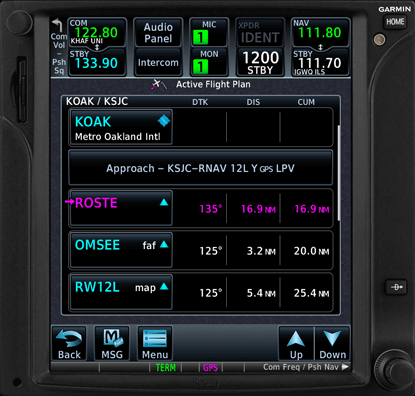
Task: Open the OMSEE faf waypoint options
Action: click(121, 250)
